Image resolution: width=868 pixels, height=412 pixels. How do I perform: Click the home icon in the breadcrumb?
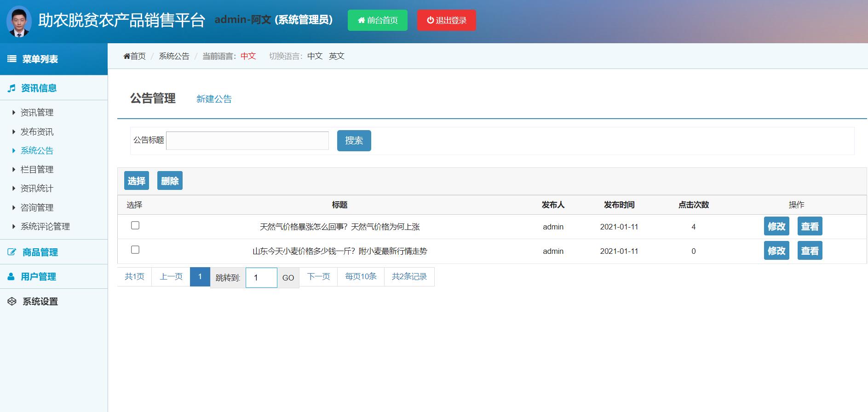[x=126, y=56]
